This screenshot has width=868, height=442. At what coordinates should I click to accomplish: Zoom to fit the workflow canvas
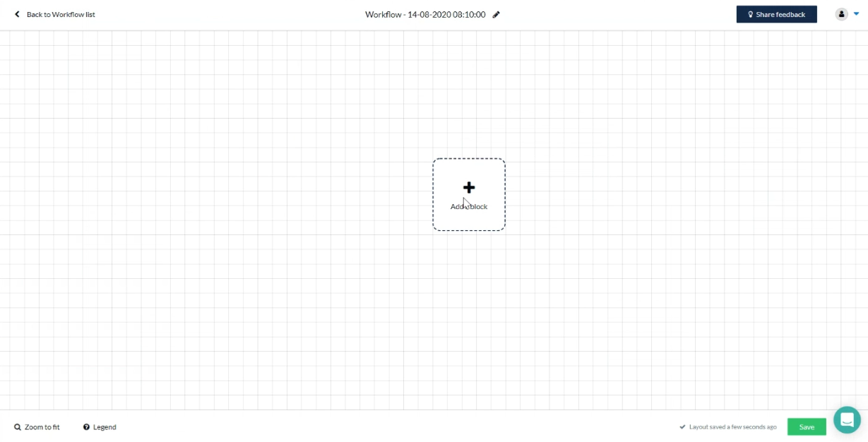(x=37, y=427)
